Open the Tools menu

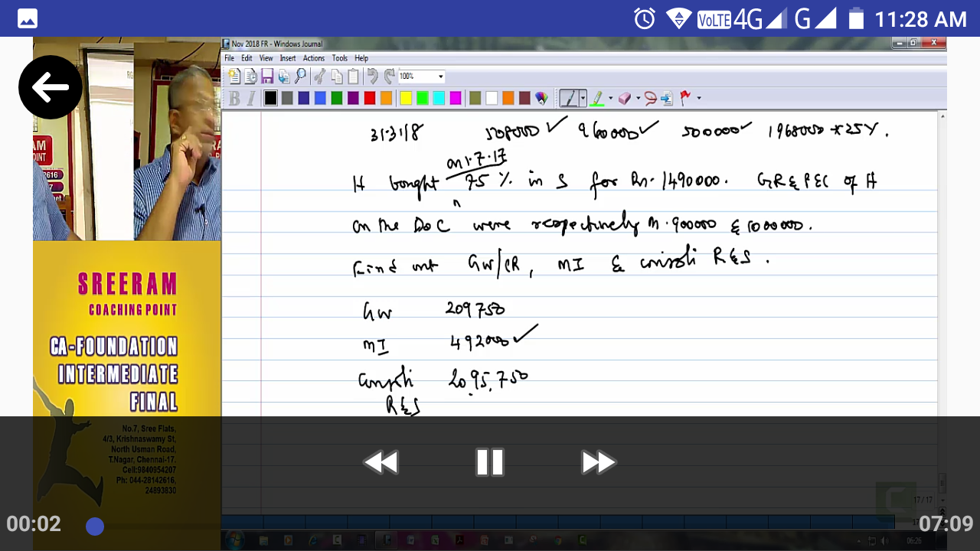coord(340,58)
